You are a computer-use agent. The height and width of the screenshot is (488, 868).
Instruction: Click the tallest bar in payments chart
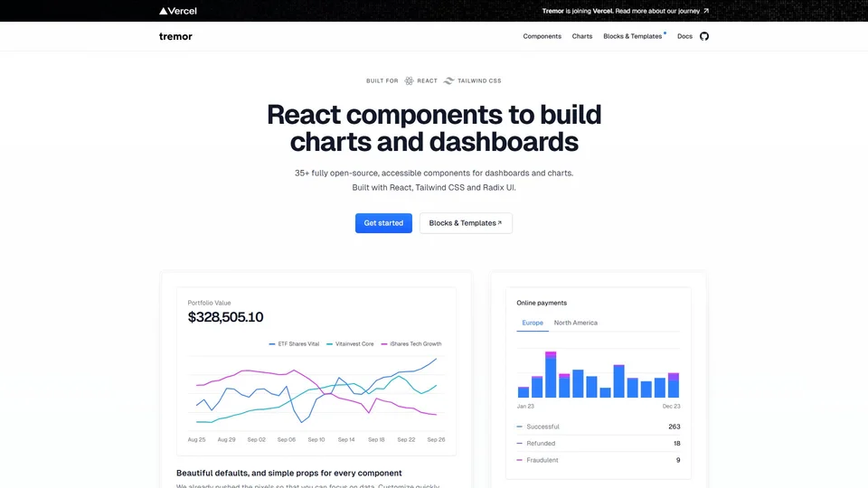point(551,374)
